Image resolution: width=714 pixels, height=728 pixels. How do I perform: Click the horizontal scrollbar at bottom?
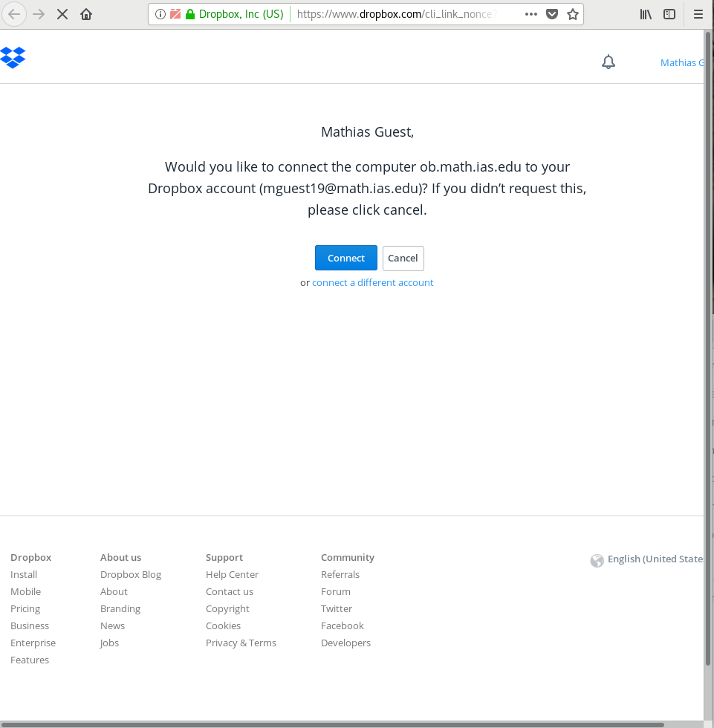pos(334,724)
